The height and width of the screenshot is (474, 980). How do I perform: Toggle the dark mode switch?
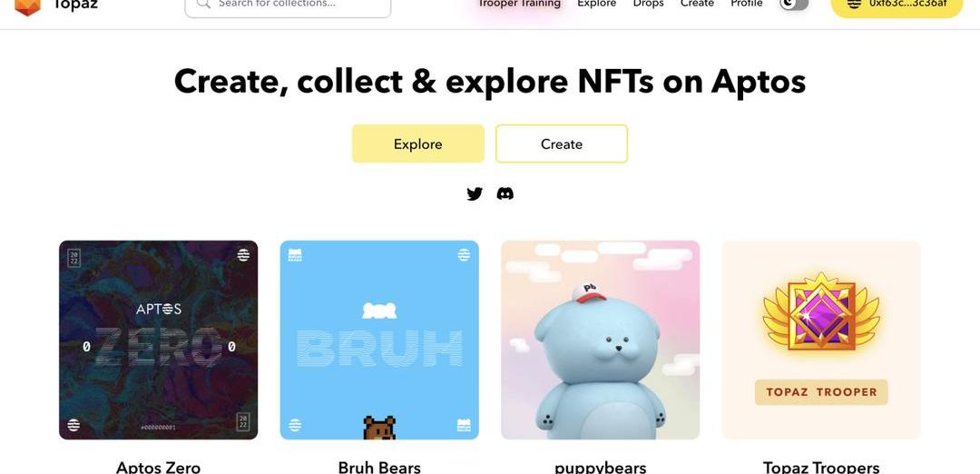click(794, 4)
